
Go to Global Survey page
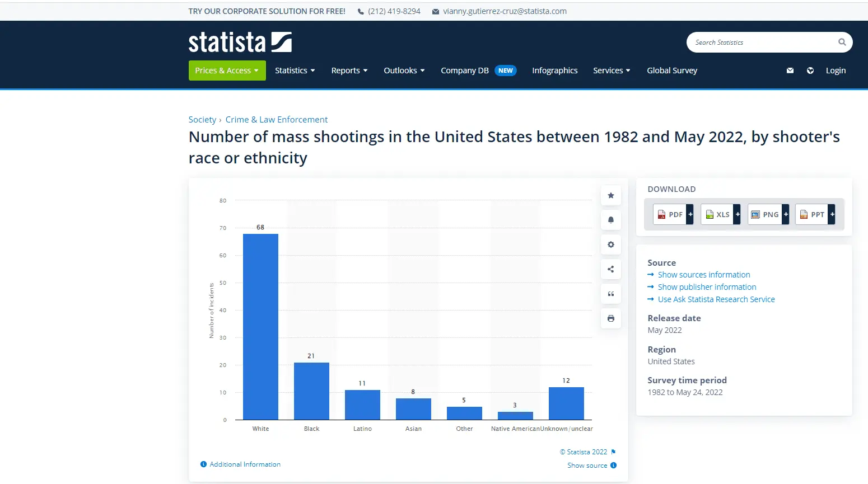tap(672, 71)
